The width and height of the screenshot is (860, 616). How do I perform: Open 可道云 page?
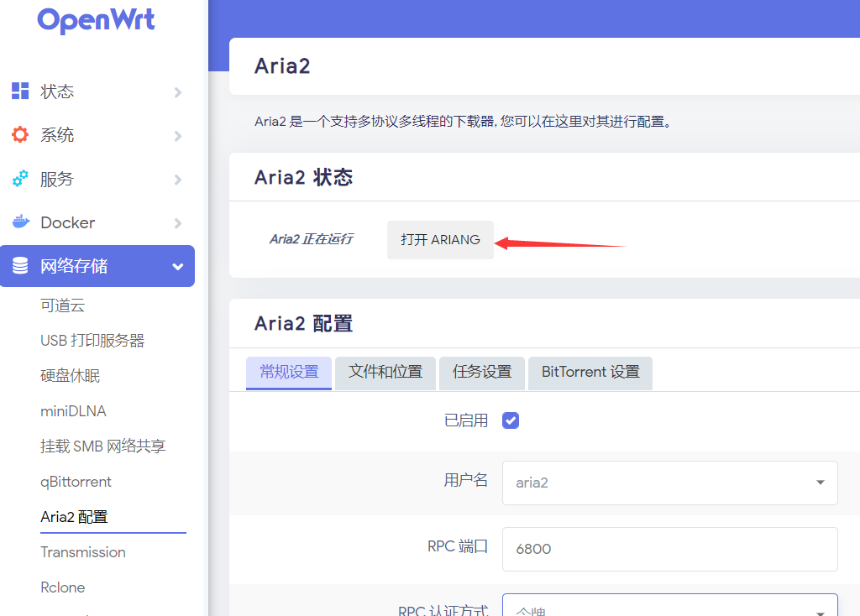point(62,305)
